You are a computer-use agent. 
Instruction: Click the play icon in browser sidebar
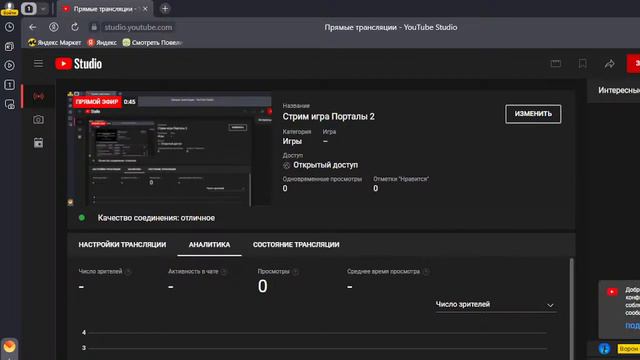(x=9, y=65)
